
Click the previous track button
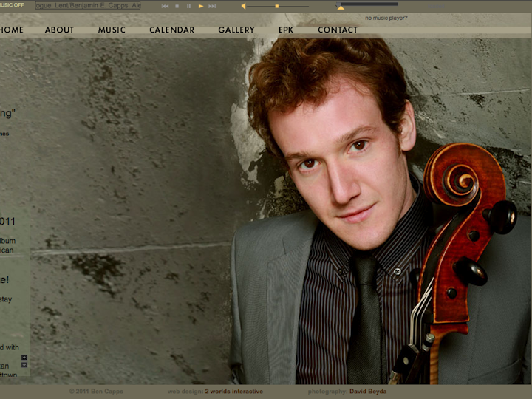click(166, 6)
